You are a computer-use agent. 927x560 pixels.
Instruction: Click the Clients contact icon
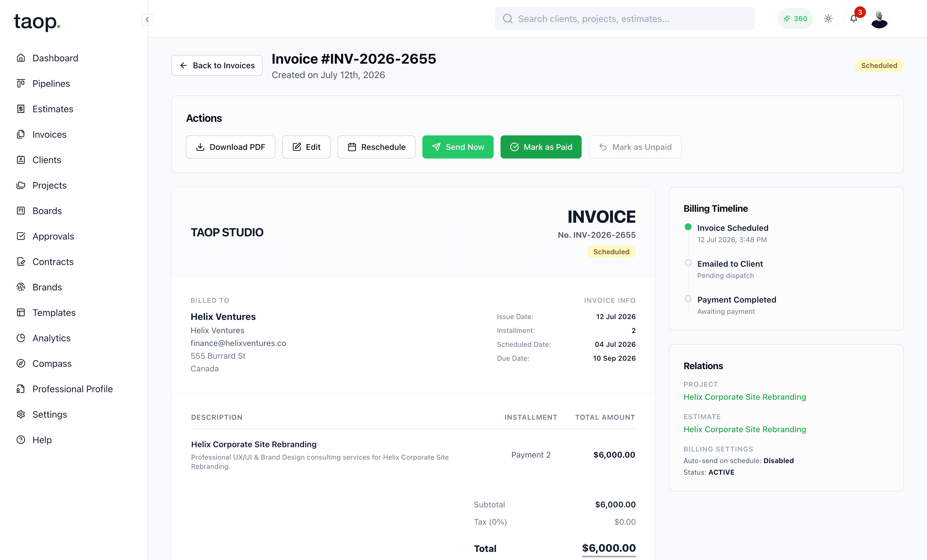(21, 160)
